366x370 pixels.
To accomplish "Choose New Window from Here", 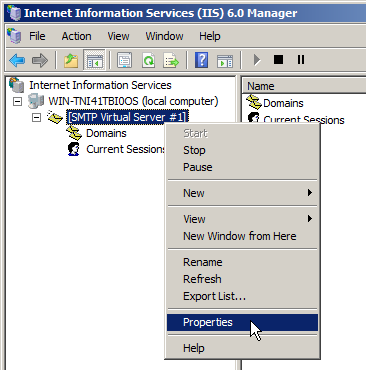I will pyautogui.click(x=242, y=236).
